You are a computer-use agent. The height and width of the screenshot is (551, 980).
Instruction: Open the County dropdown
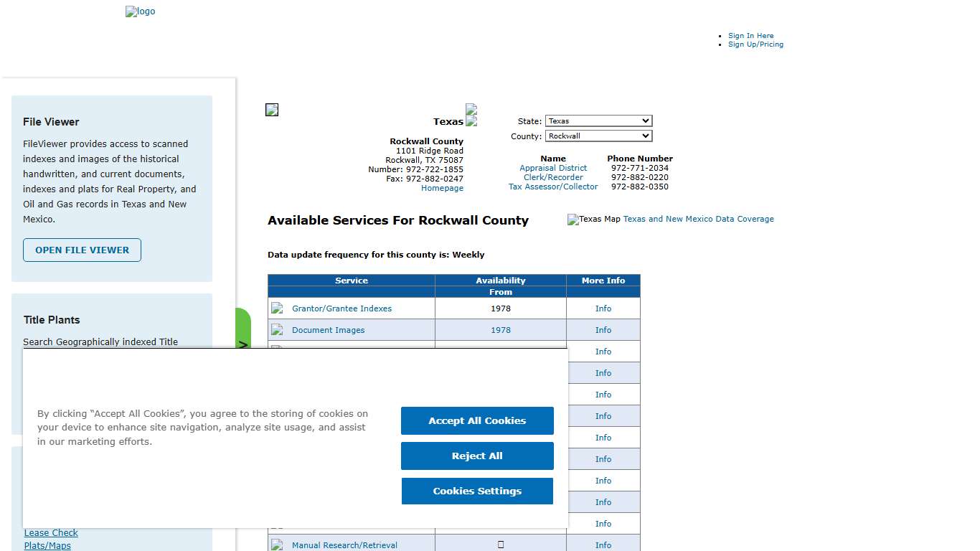click(x=598, y=136)
